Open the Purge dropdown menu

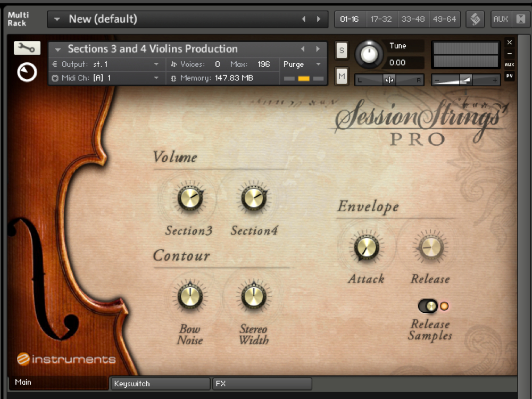click(303, 64)
